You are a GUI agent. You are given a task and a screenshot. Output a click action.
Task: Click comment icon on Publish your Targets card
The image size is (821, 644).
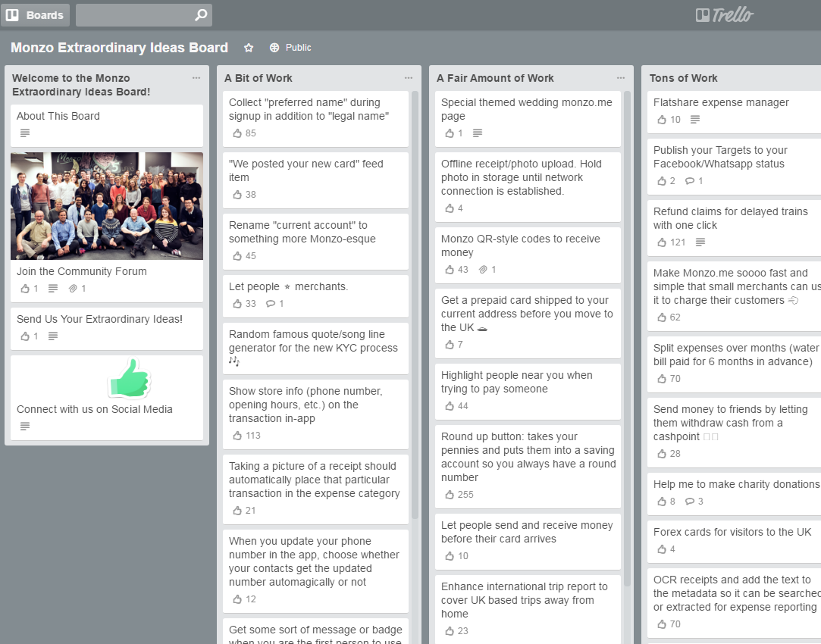pyautogui.click(x=690, y=181)
